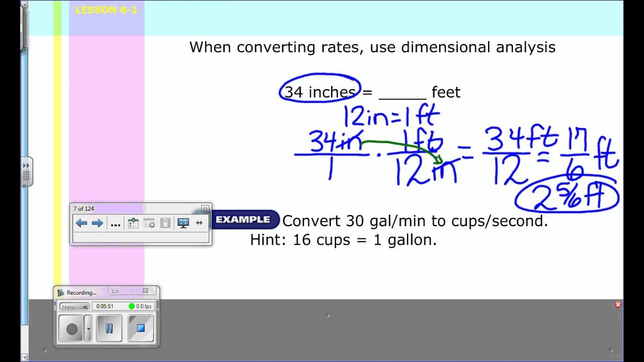This screenshot has height=362, width=644.
Task: Click the red close button on the grey bar
Action: click(618, 305)
